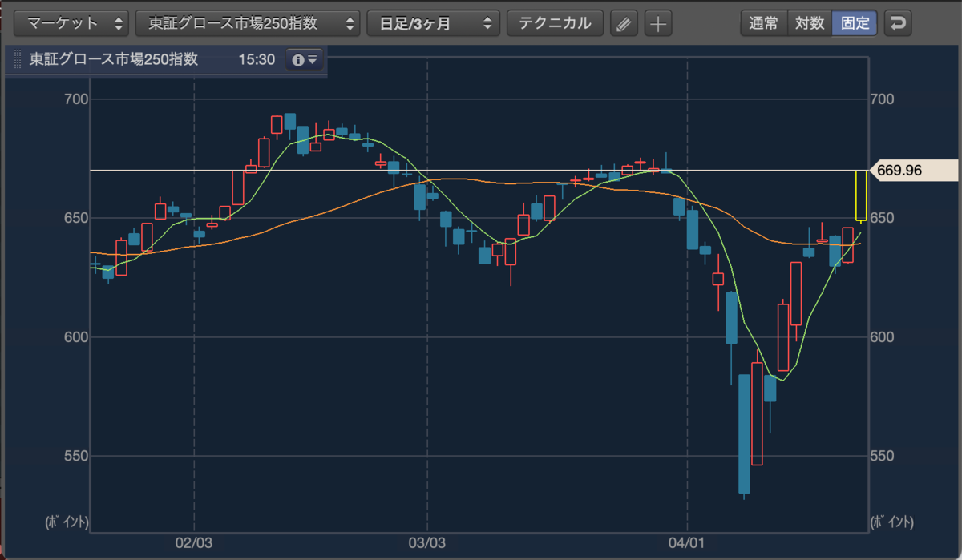
Task: Click the 15:30 time text
Action: pos(257,60)
